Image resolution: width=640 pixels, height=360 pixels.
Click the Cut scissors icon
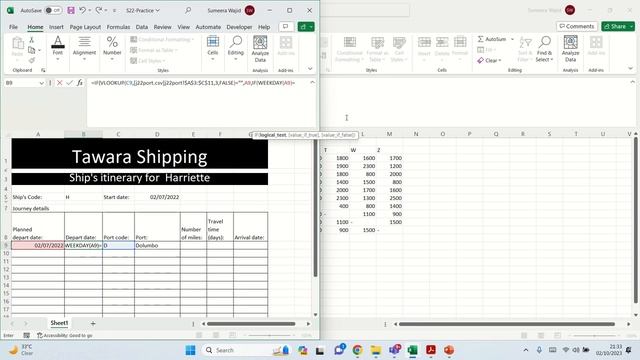coord(31,40)
